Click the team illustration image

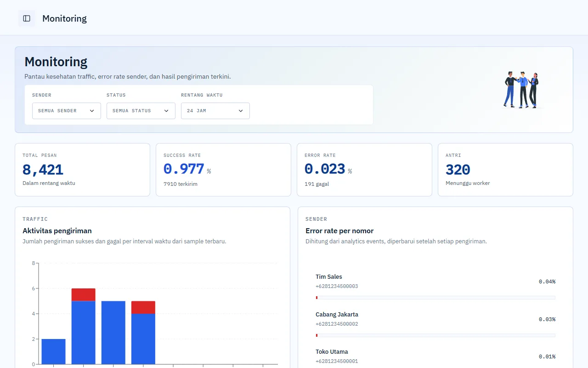tap(521, 90)
